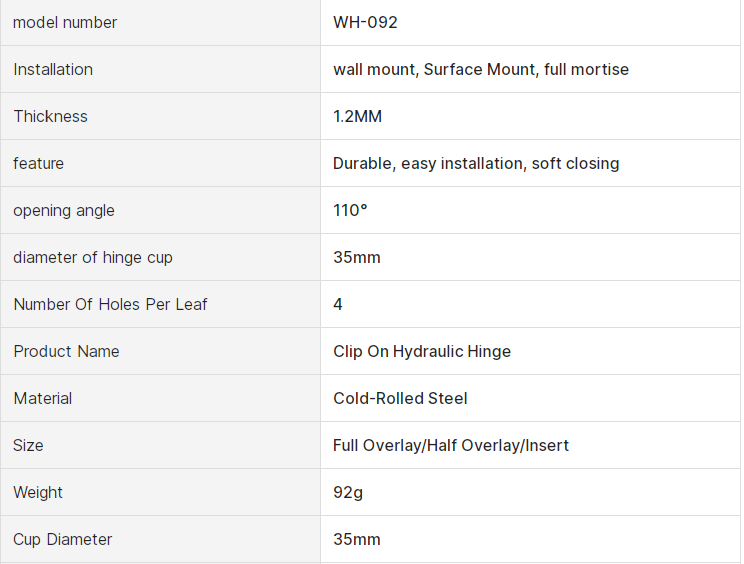Select the holes per leaf value 4
This screenshot has width=744, height=564.
coord(338,304)
